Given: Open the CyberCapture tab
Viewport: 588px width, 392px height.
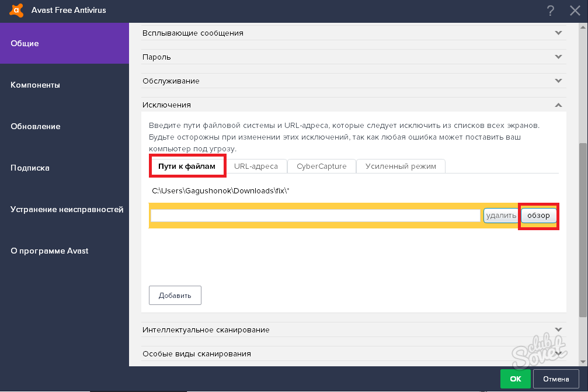Looking at the screenshot, I should tap(321, 166).
